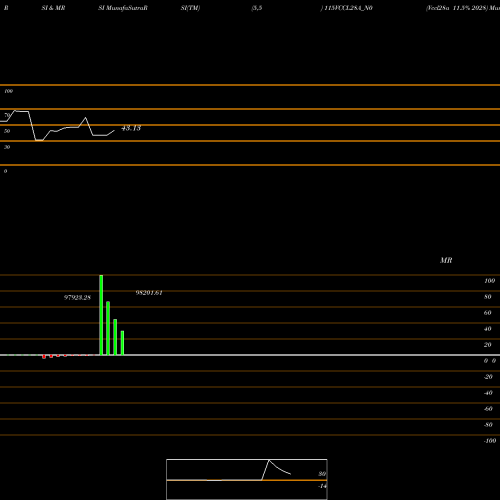Click the spike peak in the mini chart
The height and width of the screenshot is (500, 500).
[269, 460]
